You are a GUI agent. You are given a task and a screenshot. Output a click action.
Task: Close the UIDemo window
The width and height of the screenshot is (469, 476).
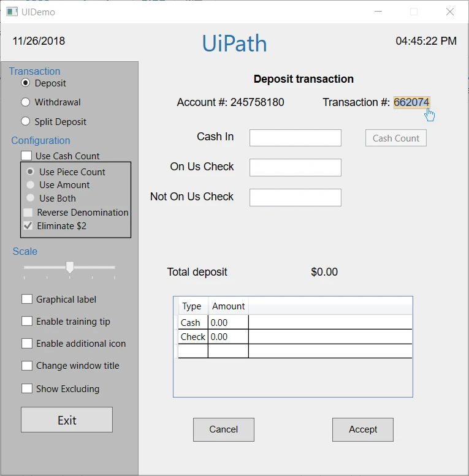tap(450, 12)
